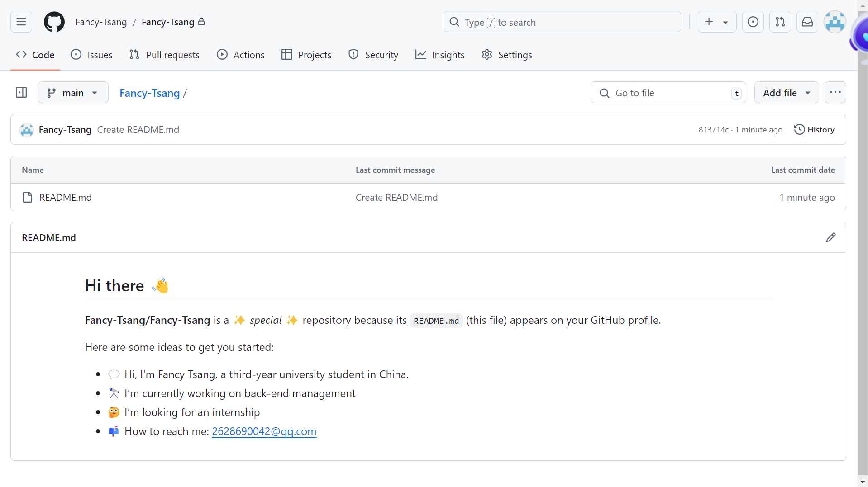Click the 'Last commit message' column header
868x487 pixels.
(395, 170)
